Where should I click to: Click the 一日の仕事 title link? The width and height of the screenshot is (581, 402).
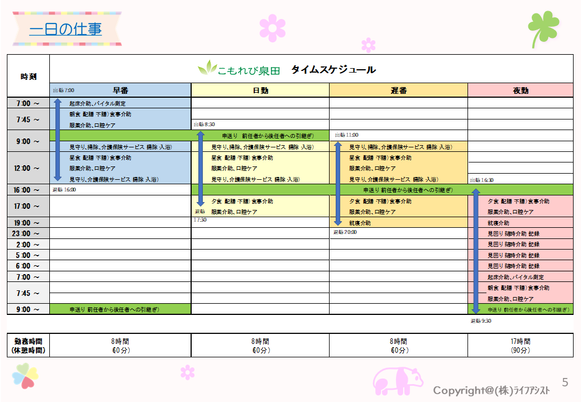(65, 29)
